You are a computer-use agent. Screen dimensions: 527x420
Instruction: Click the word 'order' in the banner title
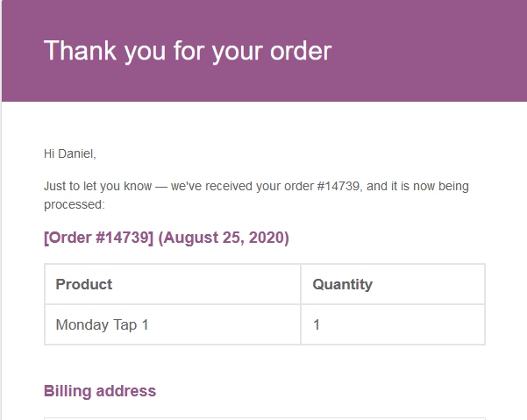point(301,51)
